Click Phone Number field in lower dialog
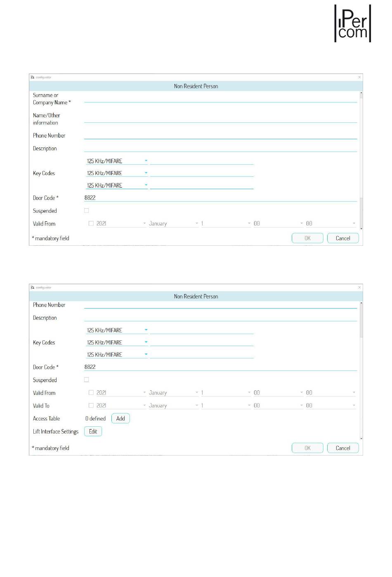 220,304
